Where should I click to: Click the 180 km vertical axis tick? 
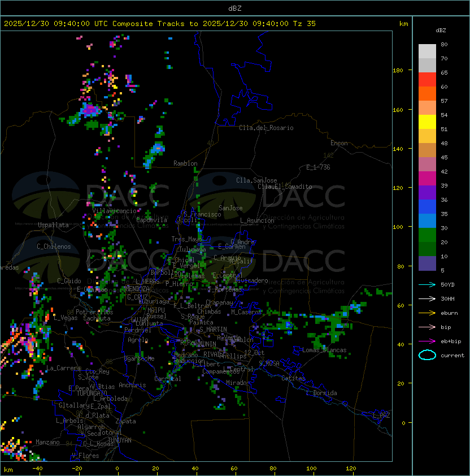[x=398, y=70]
